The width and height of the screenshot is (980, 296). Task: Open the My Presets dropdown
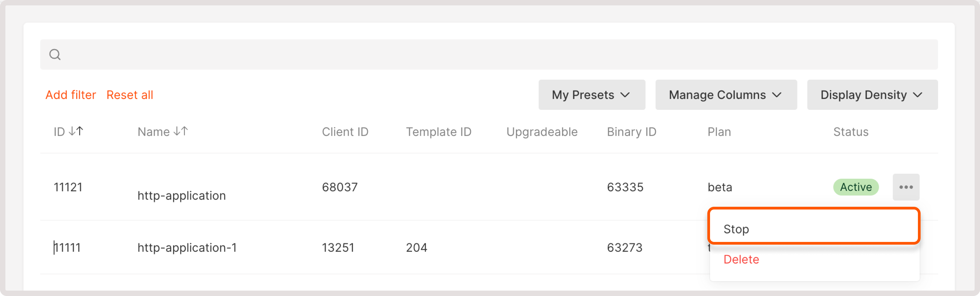[x=591, y=95]
